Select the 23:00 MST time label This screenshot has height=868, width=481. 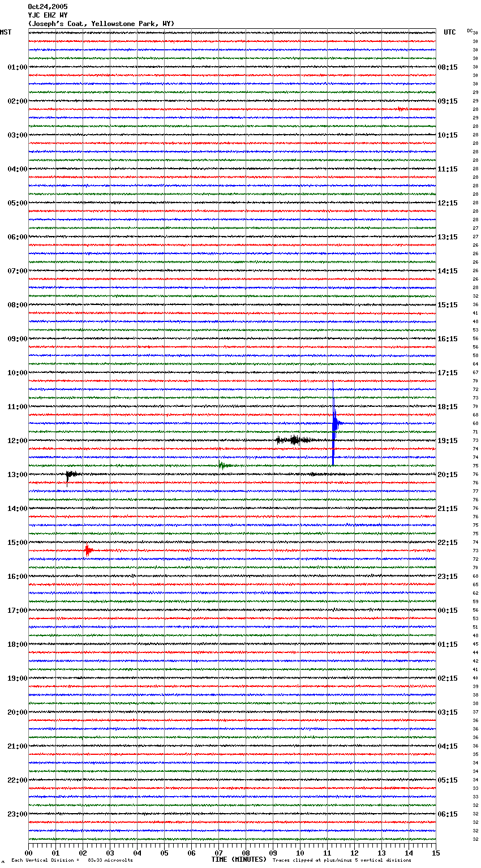[x=18, y=814]
